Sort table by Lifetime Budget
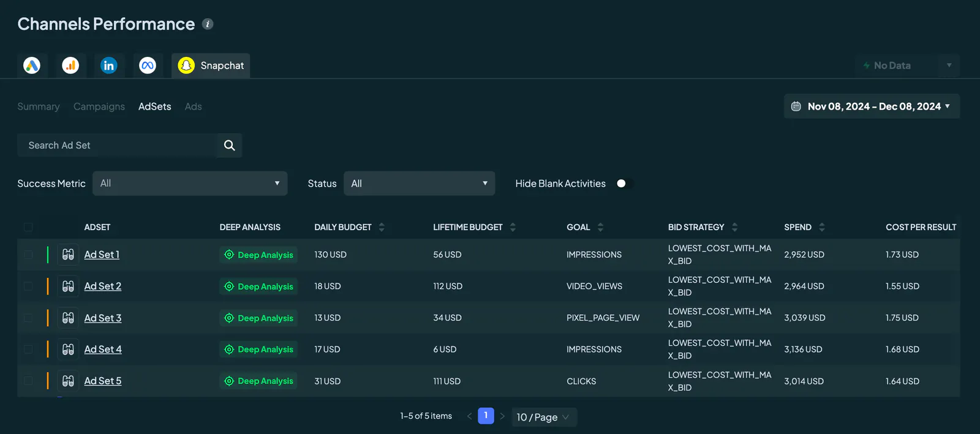Viewport: 980px width, 434px height. coord(513,227)
